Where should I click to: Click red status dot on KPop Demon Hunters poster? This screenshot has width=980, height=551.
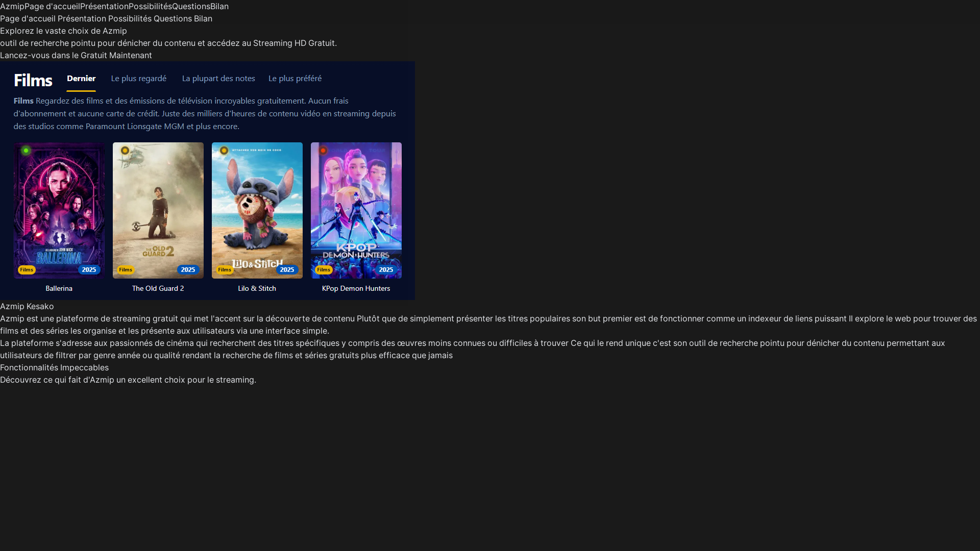(x=323, y=151)
